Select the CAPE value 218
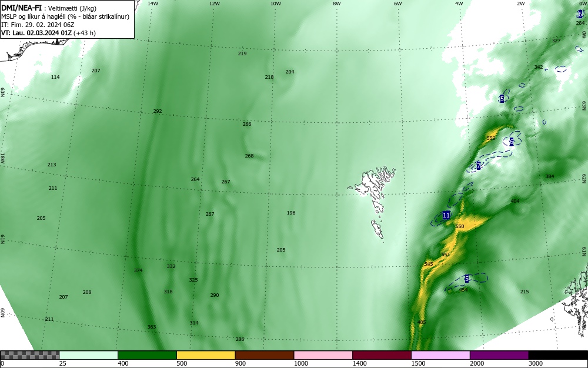Image resolution: width=588 pixels, height=368 pixels. click(269, 77)
